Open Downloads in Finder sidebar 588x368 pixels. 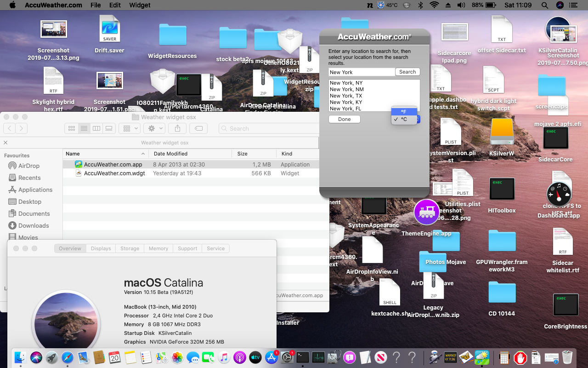point(28,225)
